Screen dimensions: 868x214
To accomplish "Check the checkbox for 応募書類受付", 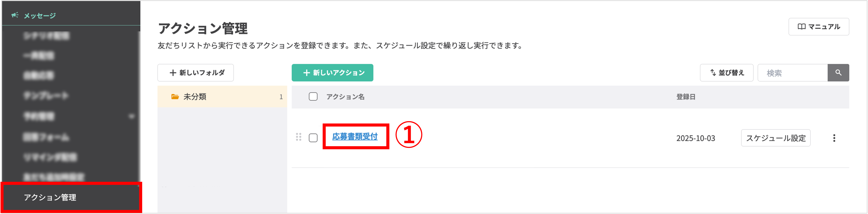I will point(313,138).
